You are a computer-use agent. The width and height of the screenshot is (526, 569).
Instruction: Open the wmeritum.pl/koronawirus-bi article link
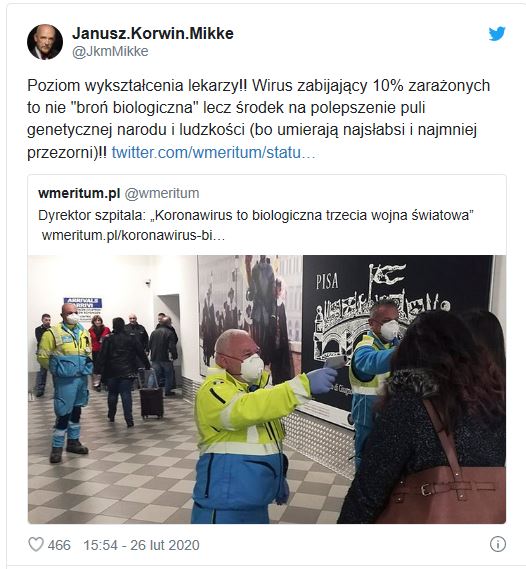click(133, 235)
